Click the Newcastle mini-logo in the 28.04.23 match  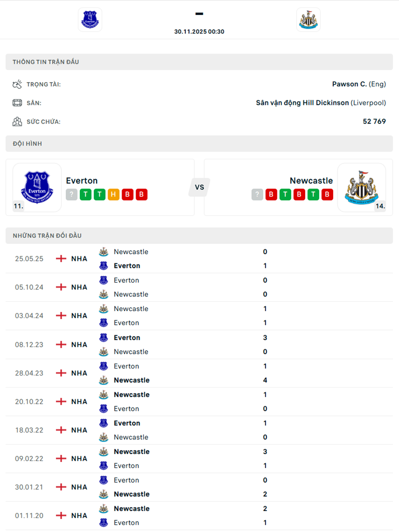pyautogui.click(x=104, y=380)
